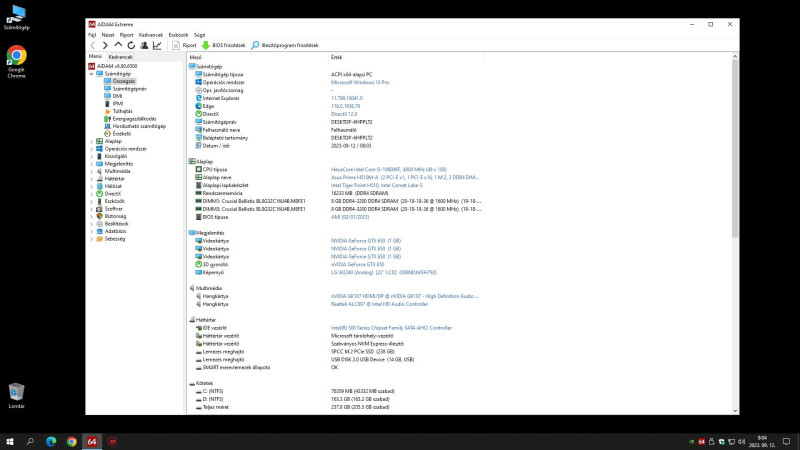
Task: Open the Windows Start button
Action: (x=10, y=441)
